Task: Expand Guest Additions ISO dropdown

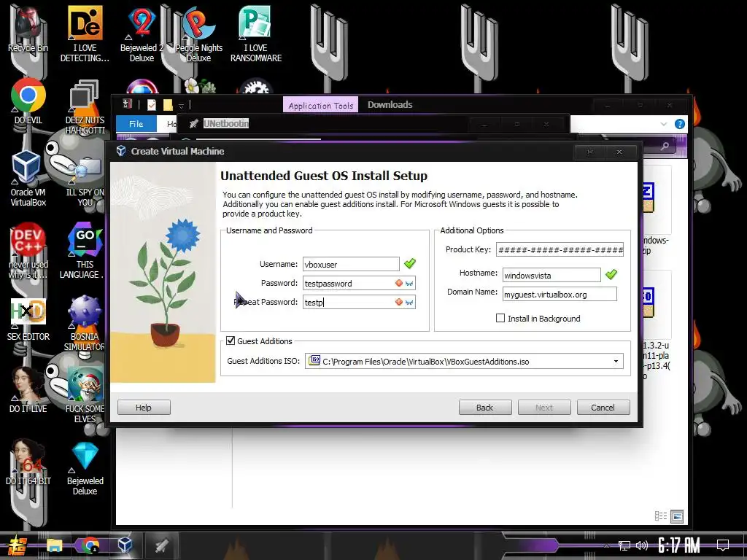Action: coord(616,362)
